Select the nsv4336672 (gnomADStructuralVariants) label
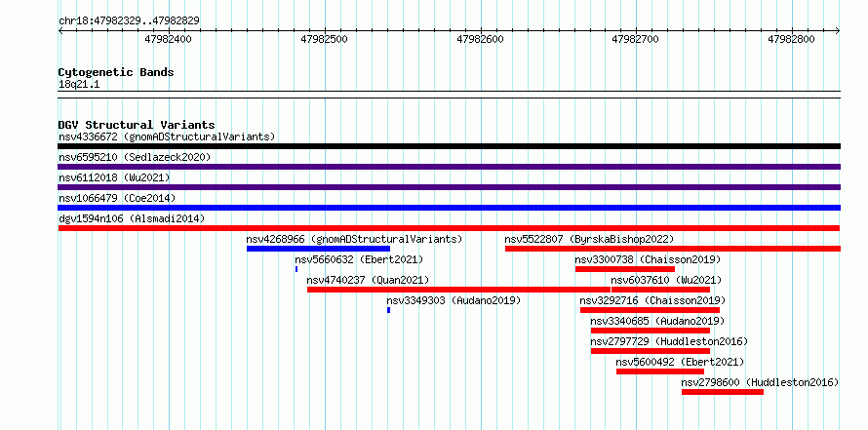868x430 pixels. 167,137
